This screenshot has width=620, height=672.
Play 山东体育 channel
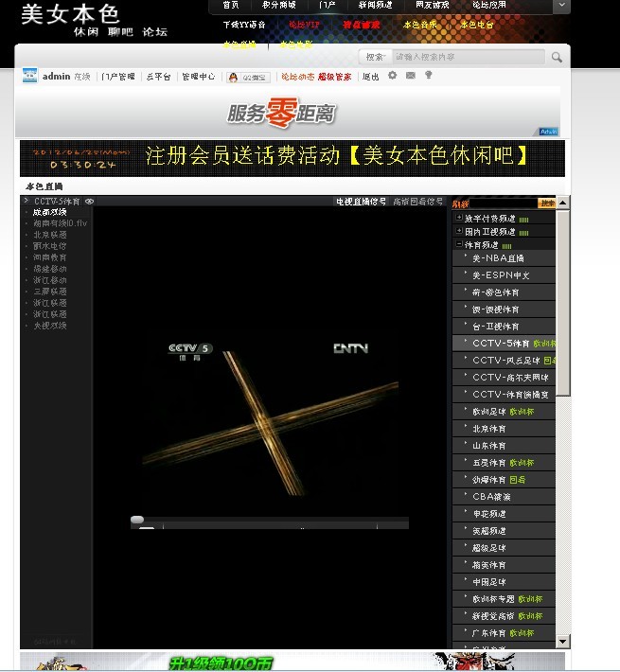[504, 446]
